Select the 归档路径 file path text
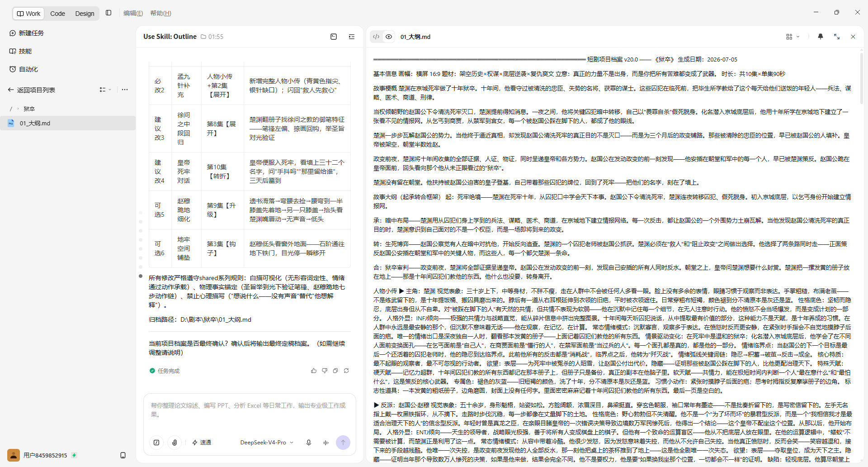 tap(200, 319)
